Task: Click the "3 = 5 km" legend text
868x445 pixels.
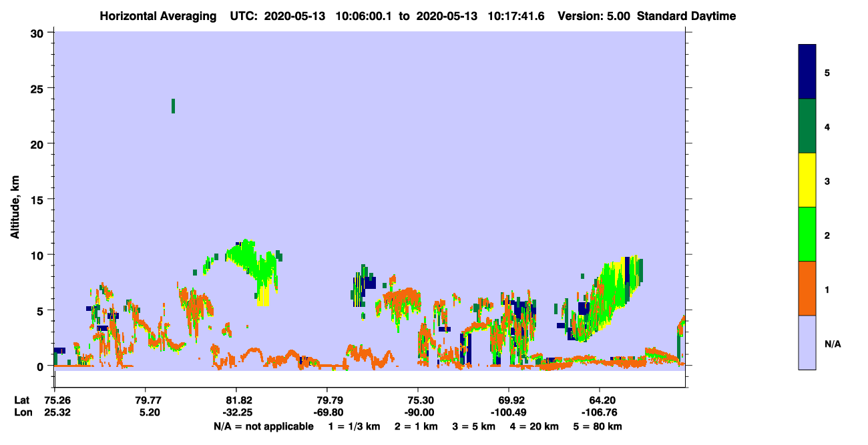Action: tap(473, 426)
